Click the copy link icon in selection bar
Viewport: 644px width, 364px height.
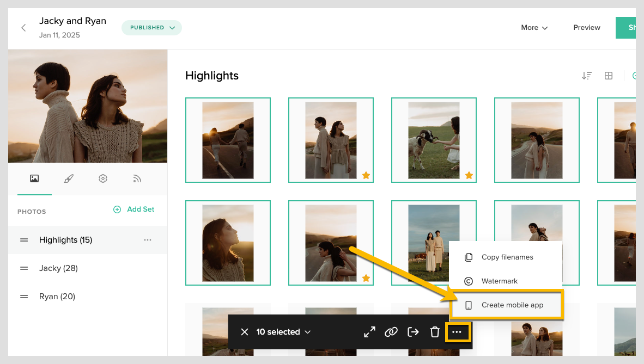coord(391,332)
